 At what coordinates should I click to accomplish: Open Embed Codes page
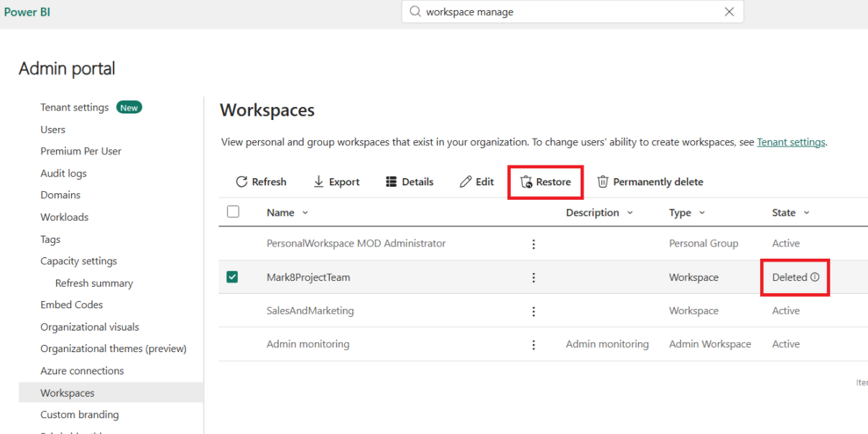(72, 305)
